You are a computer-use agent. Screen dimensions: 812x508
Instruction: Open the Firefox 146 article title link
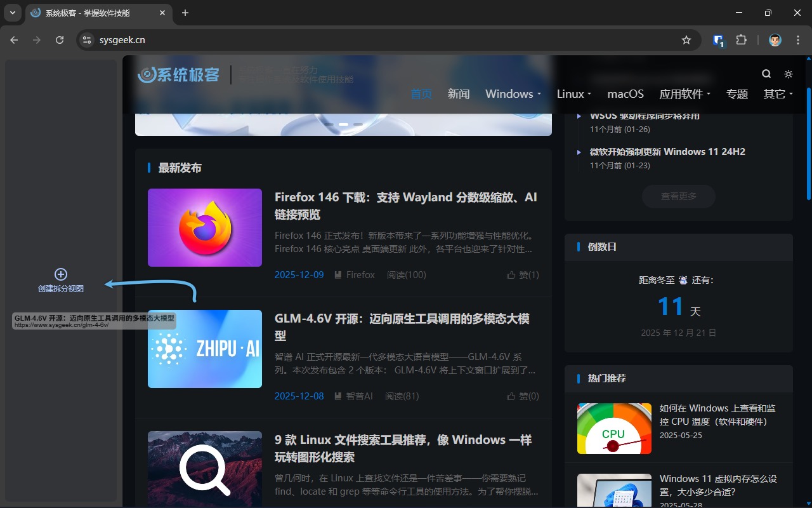405,206
